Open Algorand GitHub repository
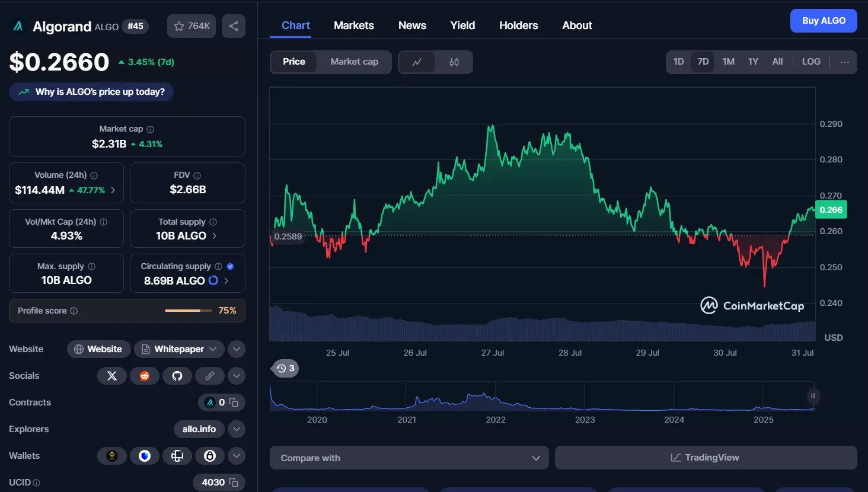The height and width of the screenshot is (492, 868). (177, 376)
